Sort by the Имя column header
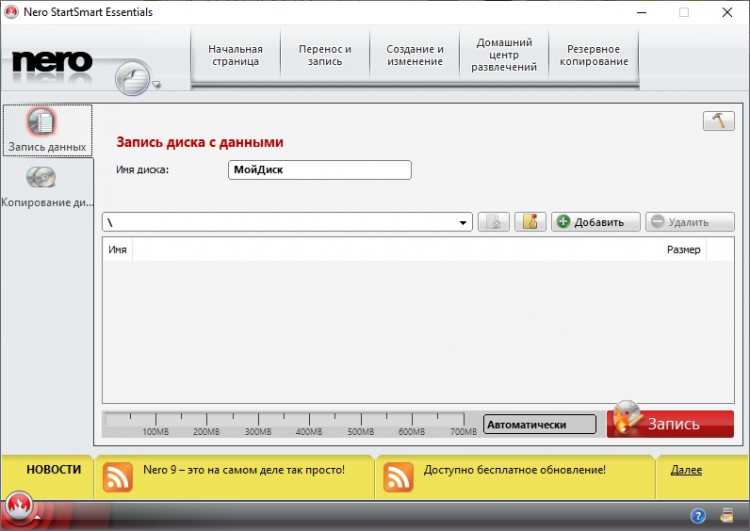Image resolution: width=750 pixels, height=531 pixels. tap(118, 249)
